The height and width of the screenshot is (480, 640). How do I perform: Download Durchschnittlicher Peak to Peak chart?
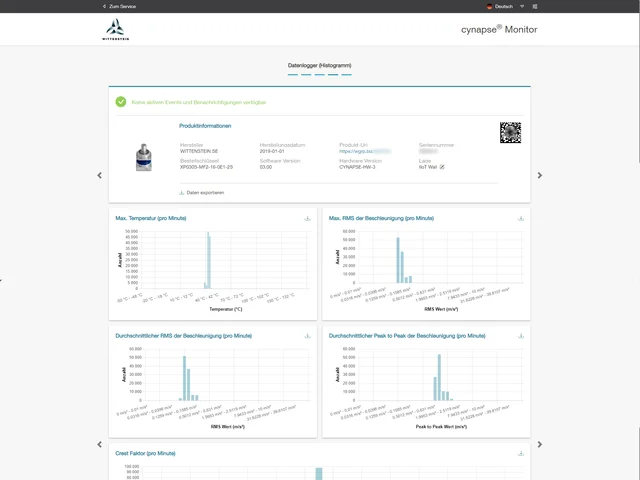tap(521, 336)
